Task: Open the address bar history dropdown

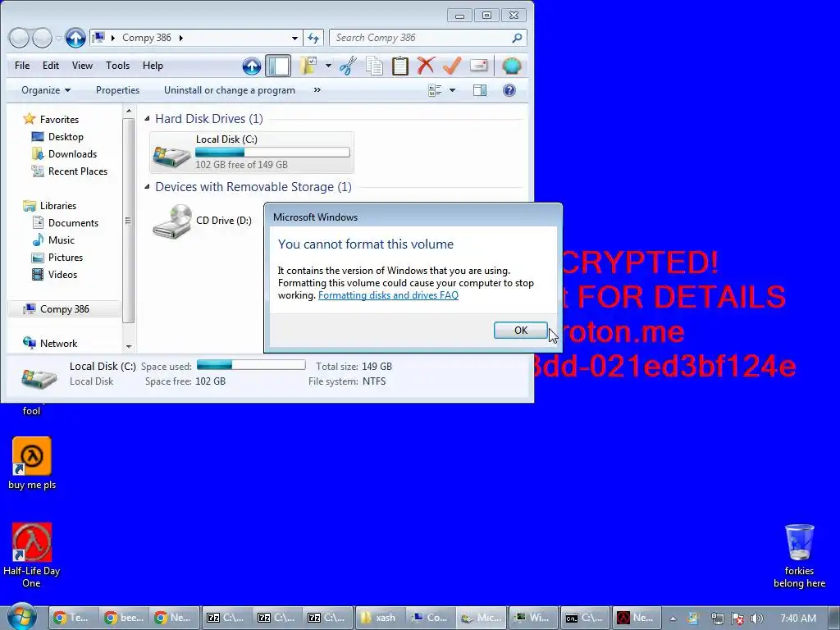Action: pos(294,38)
